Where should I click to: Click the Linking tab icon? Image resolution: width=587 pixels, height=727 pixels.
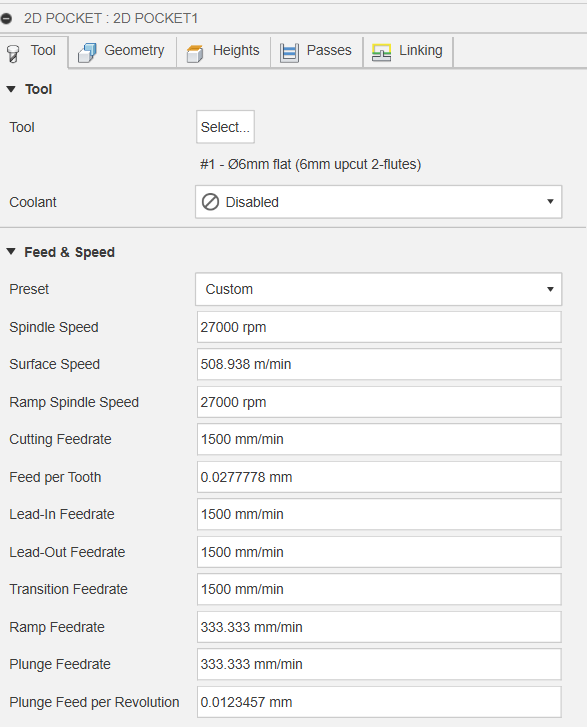pos(382,52)
